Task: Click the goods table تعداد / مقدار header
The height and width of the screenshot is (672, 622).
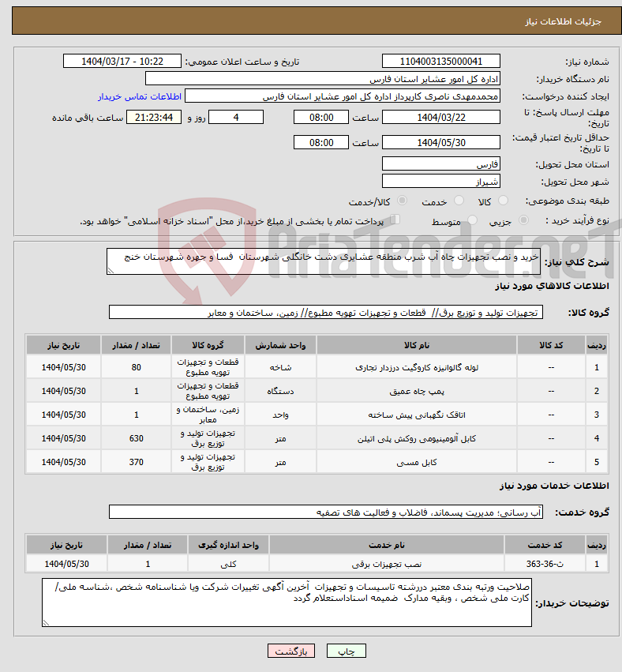Action: click(x=137, y=345)
